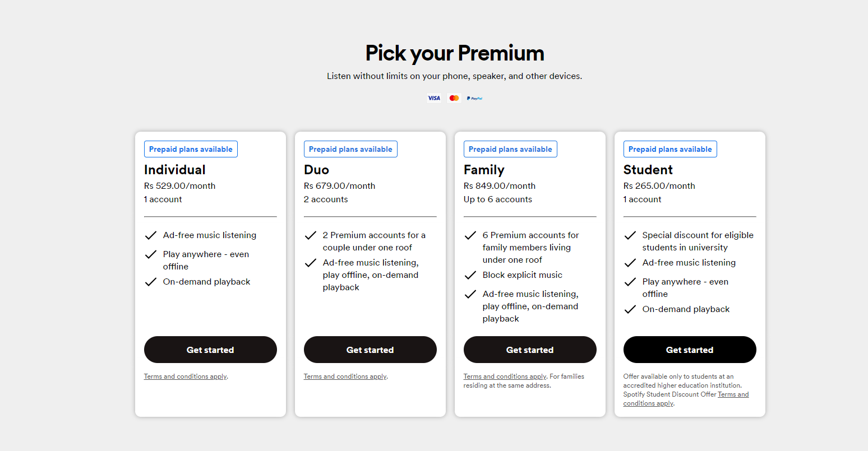Image resolution: width=868 pixels, height=451 pixels.
Task: Click checkmark beside 2 Premium accounts for couple
Action: [x=310, y=235]
